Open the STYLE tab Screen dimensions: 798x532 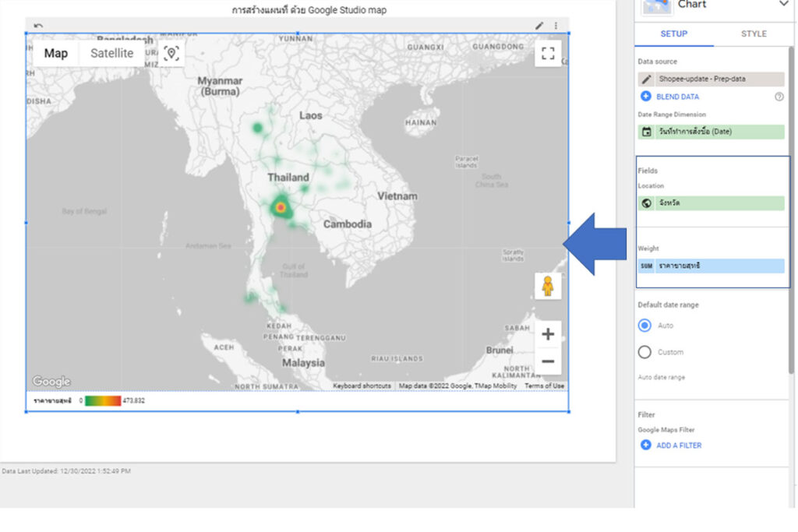pyautogui.click(x=754, y=33)
